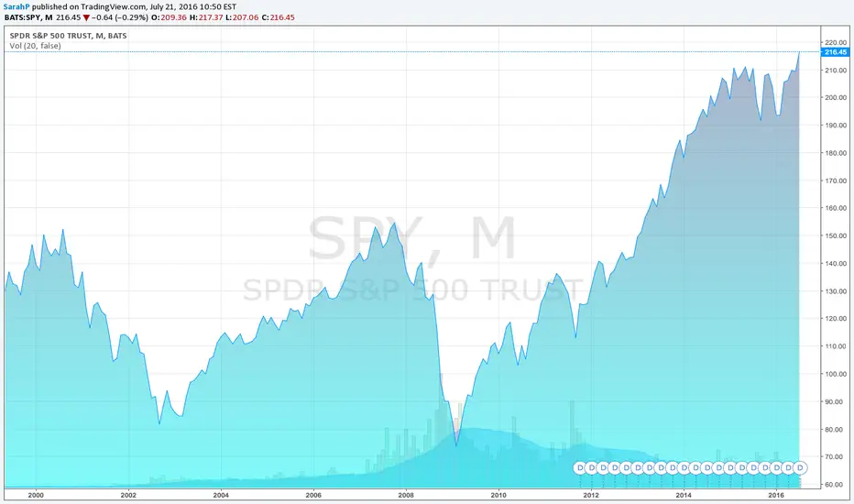
Task: Click the 220.00 price axis label
Action: coord(836,42)
